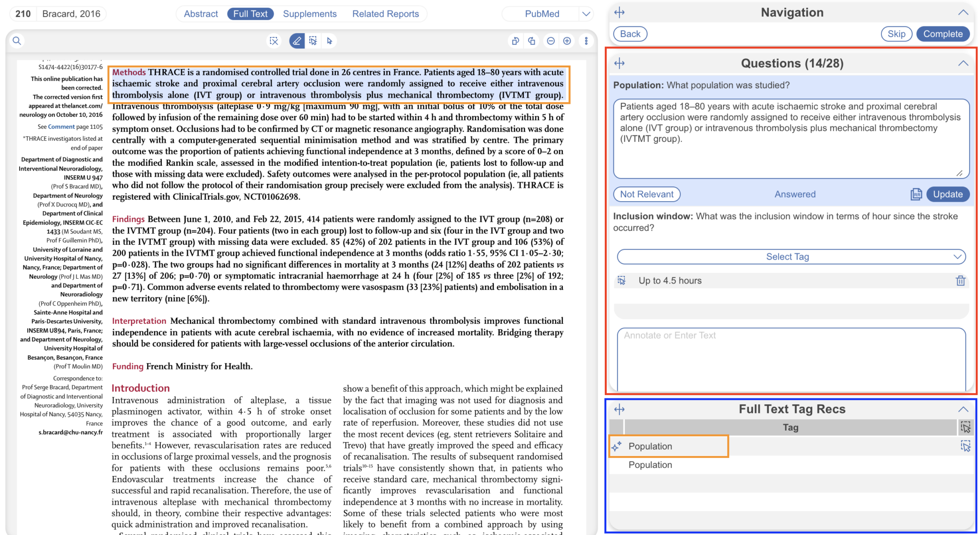Rotate the PDF page

pos(515,41)
